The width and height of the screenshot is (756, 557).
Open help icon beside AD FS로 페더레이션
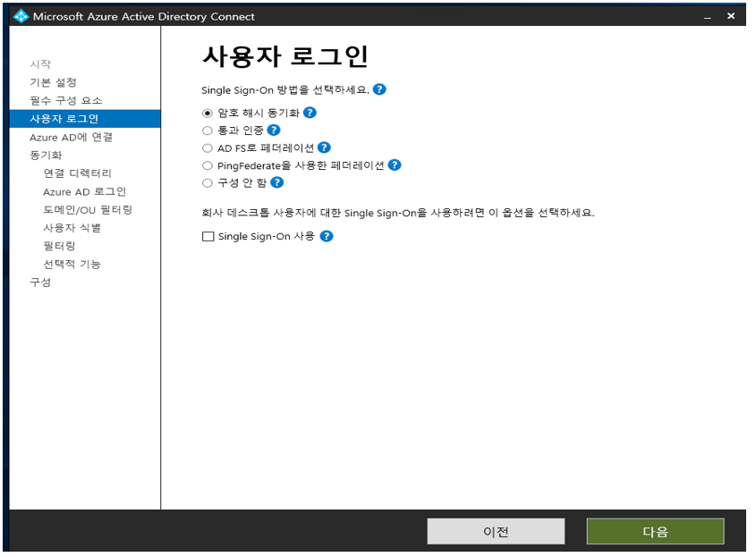pos(325,148)
